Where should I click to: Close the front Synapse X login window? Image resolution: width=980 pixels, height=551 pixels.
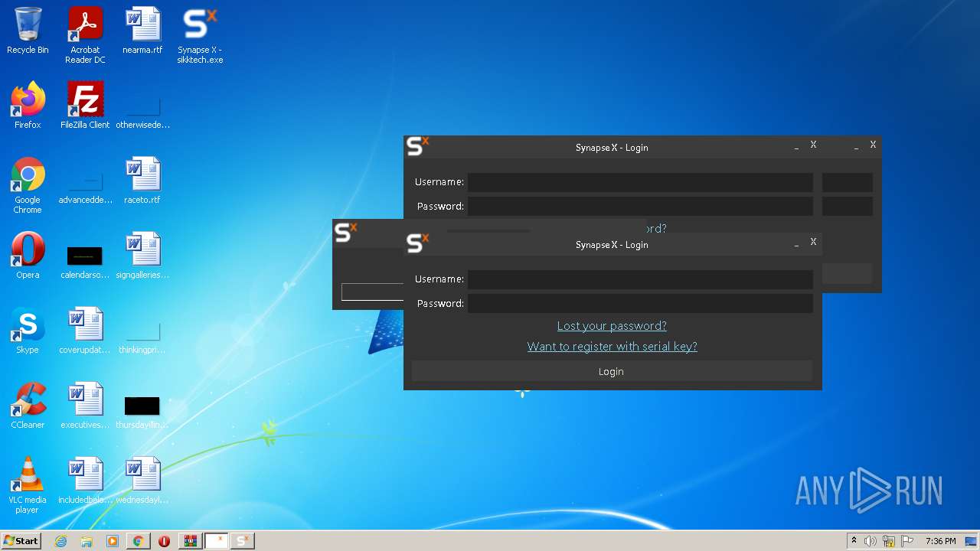click(x=813, y=242)
